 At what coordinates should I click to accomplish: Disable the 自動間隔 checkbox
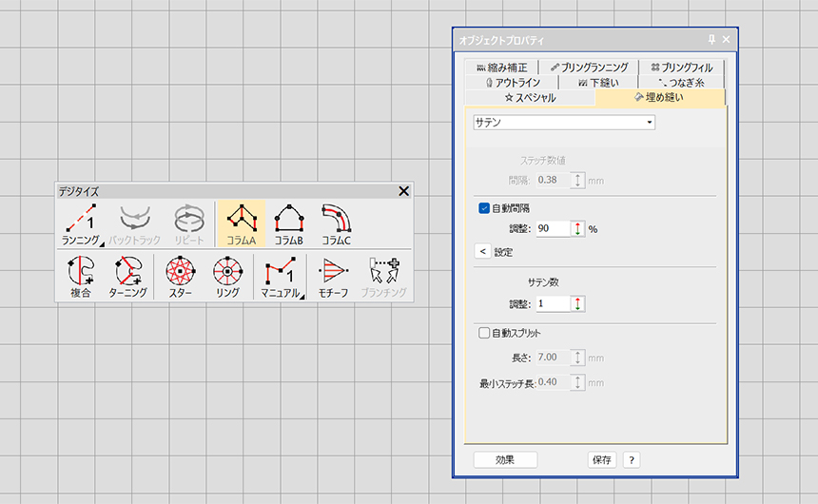pos(485,207)
